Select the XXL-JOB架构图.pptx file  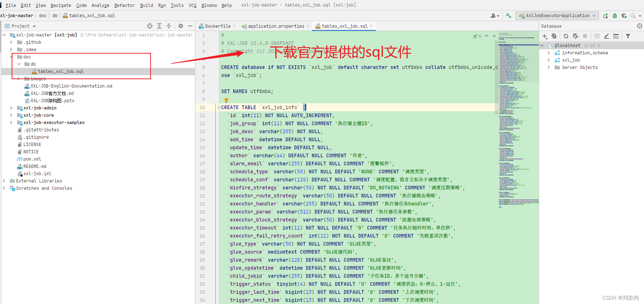tap(52, 101)
